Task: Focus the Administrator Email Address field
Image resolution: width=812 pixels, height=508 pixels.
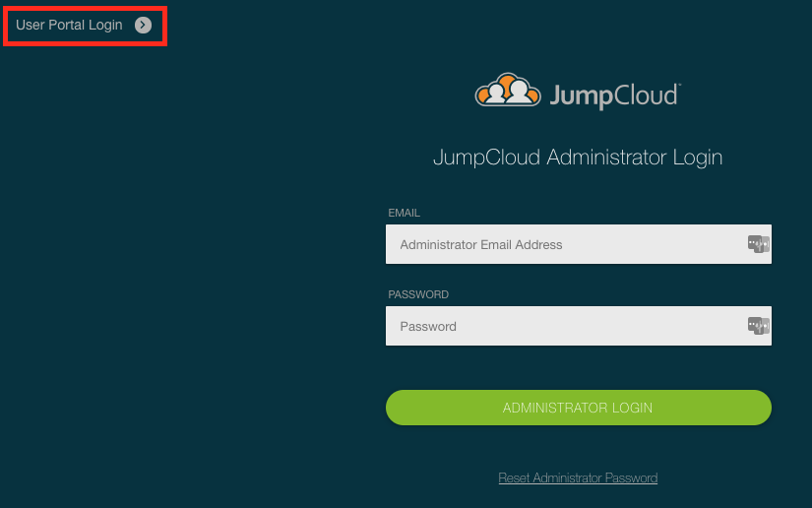Action: click(579, 244)
